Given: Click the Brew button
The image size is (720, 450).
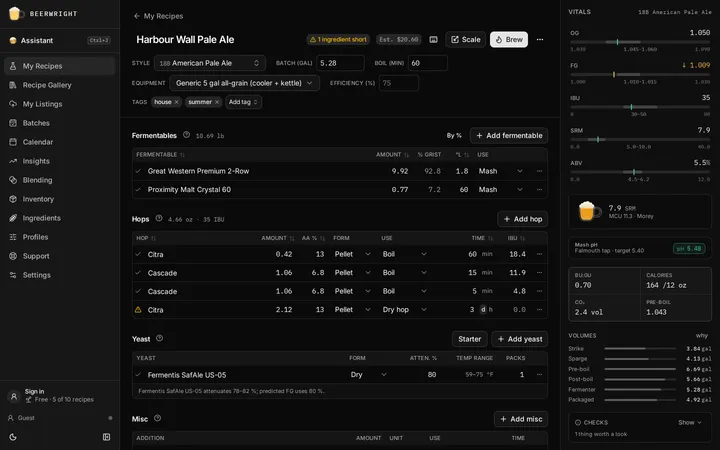Looking at the screenshot, I should [509, 39].
